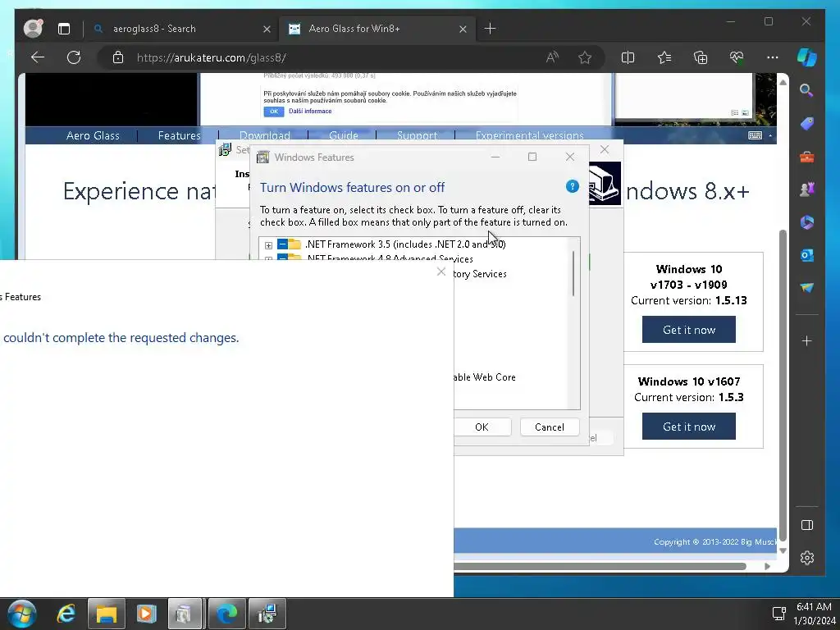Open the sidebar Games chess icon
840x630 pixels.
[807, 189]
